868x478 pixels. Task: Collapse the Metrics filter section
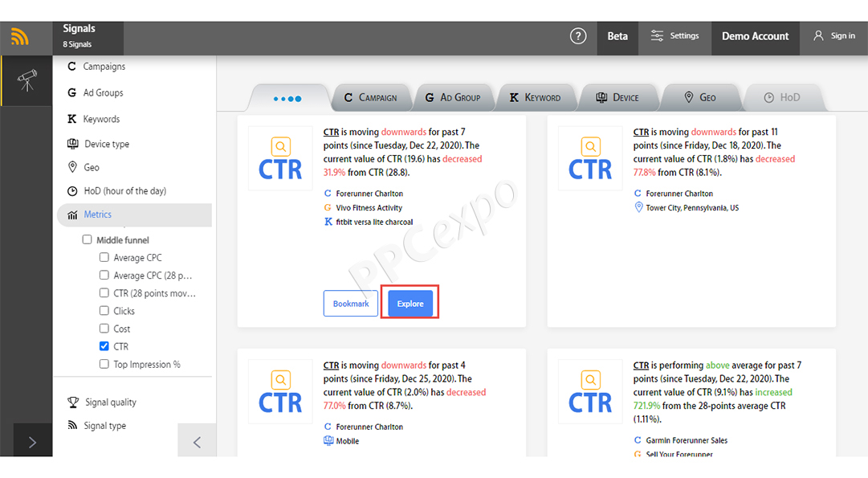[x=134, y=215]
